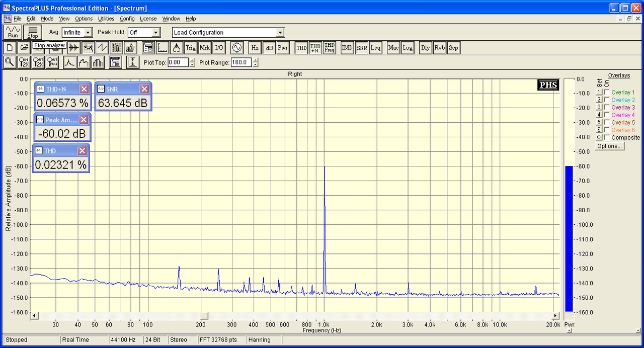Open the Config menu
This screenshot has width=644, height=348.
[x=127, y=19]
